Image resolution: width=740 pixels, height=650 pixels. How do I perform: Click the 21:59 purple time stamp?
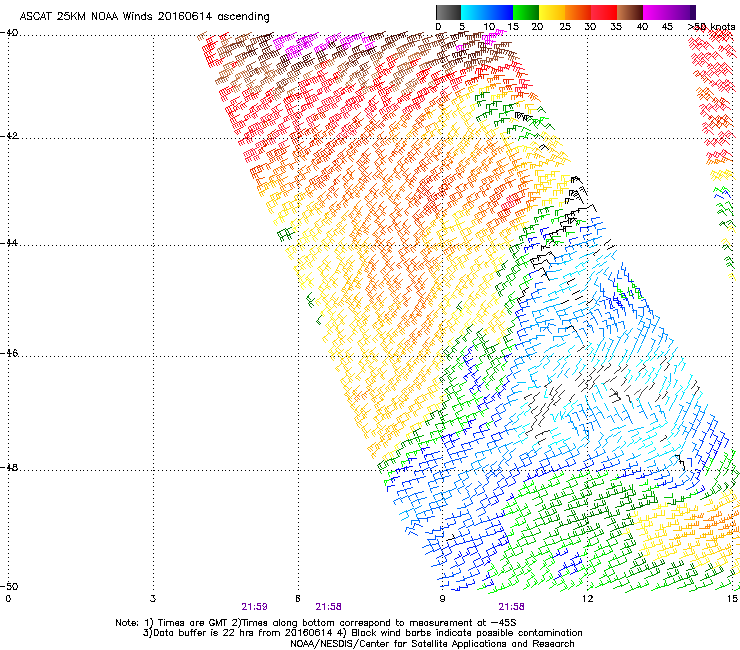[x=254, y=607]
